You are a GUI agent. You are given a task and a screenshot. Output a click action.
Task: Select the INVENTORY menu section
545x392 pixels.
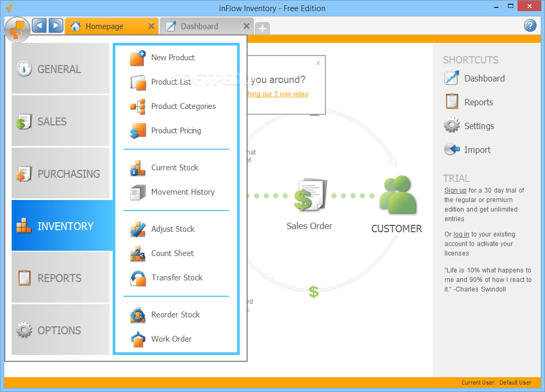62,225
